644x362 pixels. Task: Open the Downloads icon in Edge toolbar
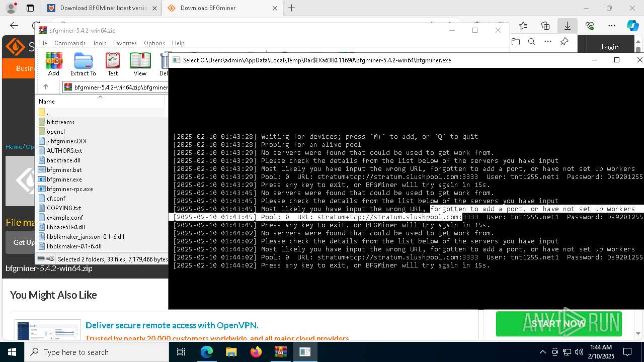click(568, 26)
